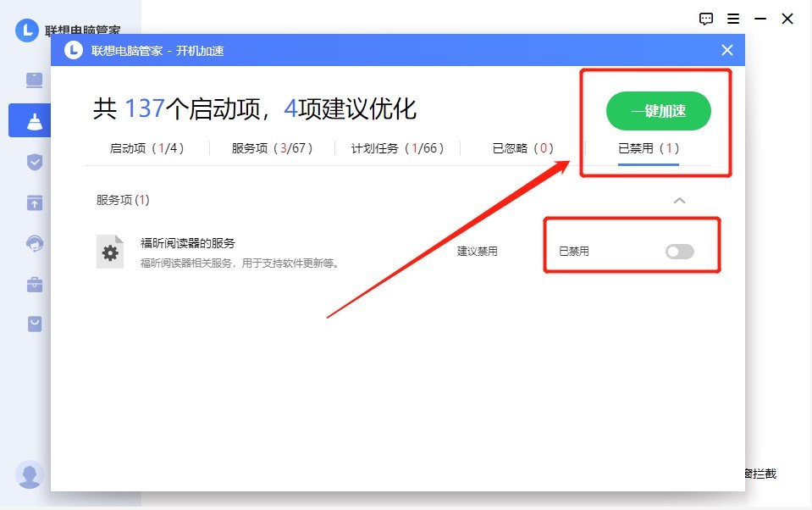812x510 pixels.
Task: Open the computer overview sidebar icon
Action: [x=34, y=80]
